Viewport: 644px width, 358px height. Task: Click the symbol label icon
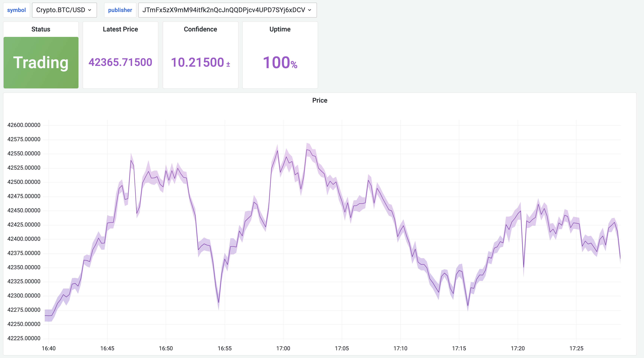click(x=16, y=10)
